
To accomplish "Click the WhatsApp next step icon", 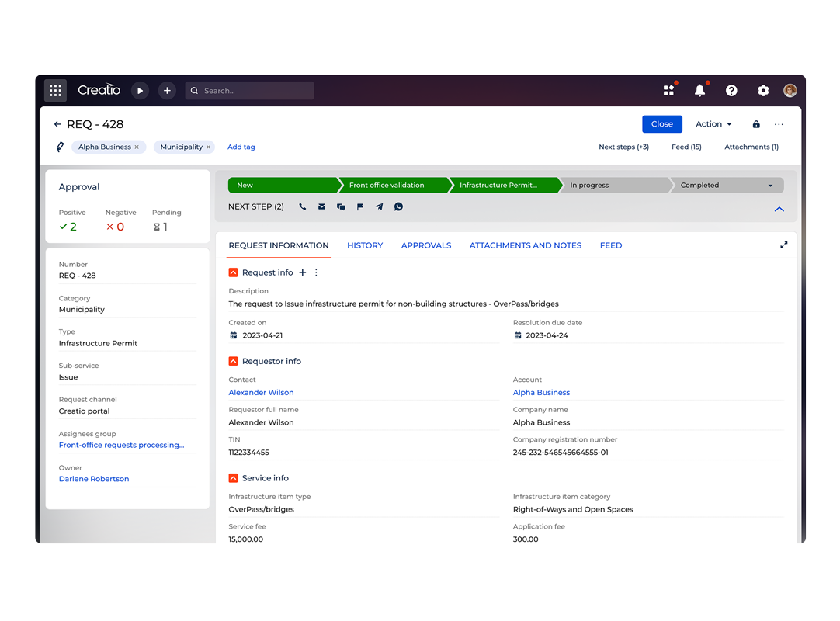I will (x=398, y=207).
